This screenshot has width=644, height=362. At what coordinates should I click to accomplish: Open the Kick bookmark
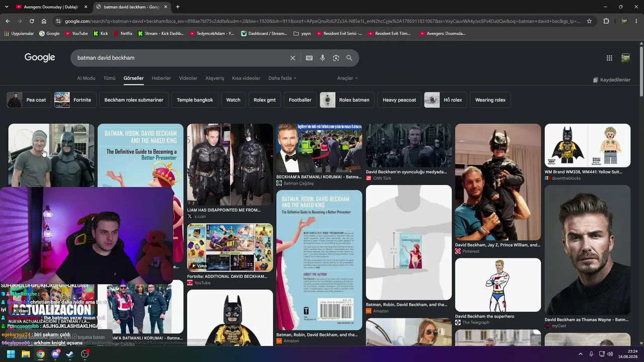click(101, 34)
